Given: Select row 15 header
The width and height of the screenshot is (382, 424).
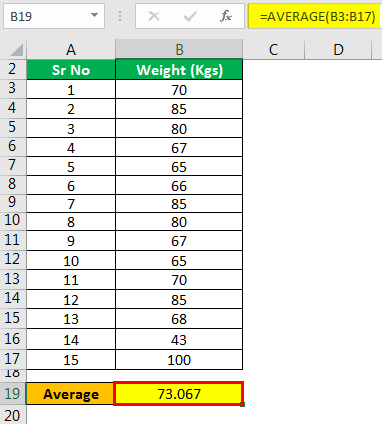Looking at the screenshot, I should click(x=13, y=318).
